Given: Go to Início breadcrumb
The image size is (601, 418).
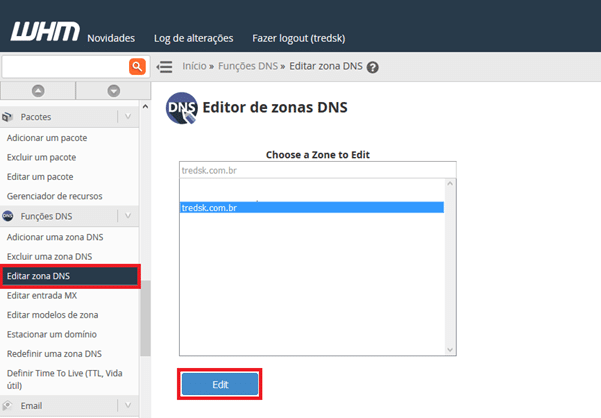Looking at the screenshot, I should [194, 66].
